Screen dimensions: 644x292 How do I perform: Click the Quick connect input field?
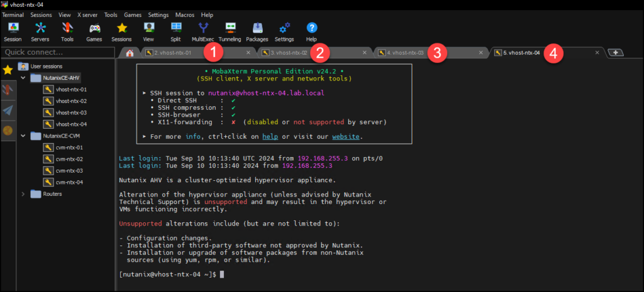click(58, 53)
